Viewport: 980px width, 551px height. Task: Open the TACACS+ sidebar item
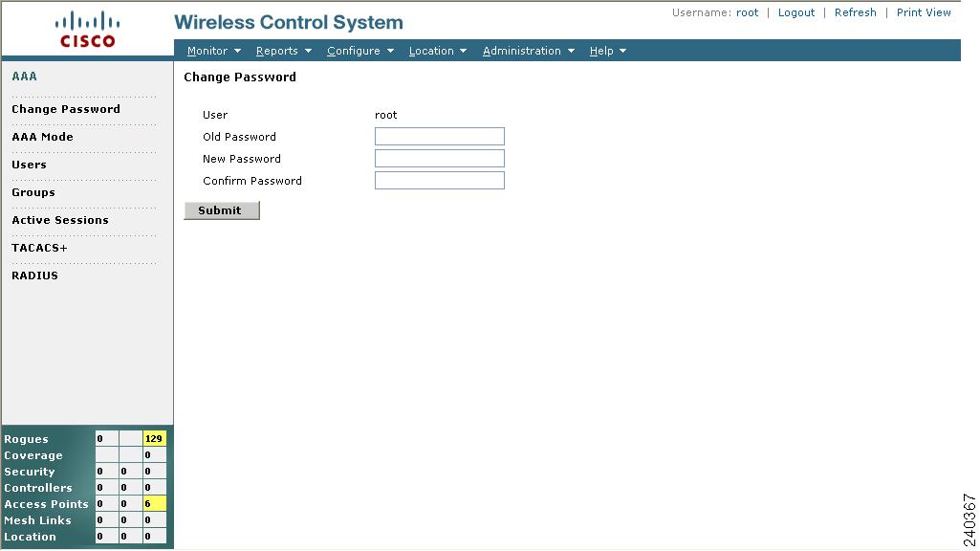click(x=39, y=248)
